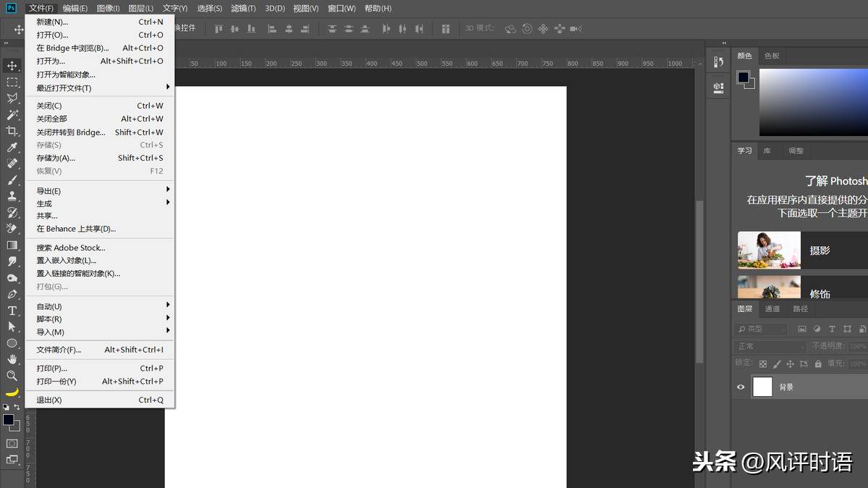
Task: Choose 新建(N)... from the File menu
Action: click(101, 22)
